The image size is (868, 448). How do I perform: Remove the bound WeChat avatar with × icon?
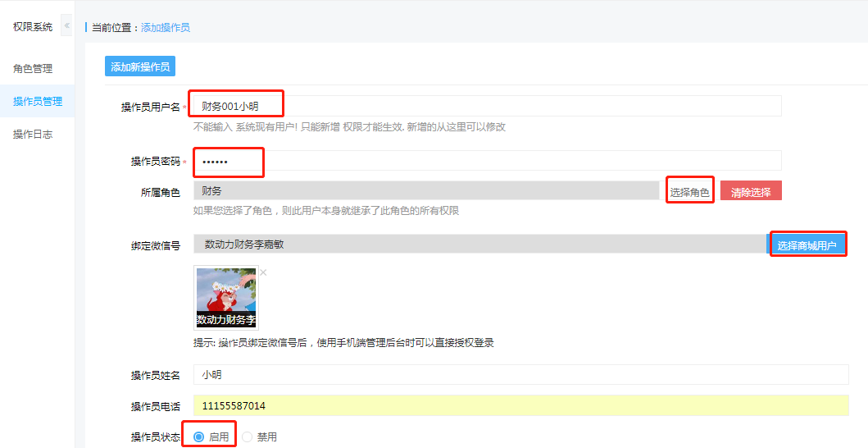click(x=263, y=272)
